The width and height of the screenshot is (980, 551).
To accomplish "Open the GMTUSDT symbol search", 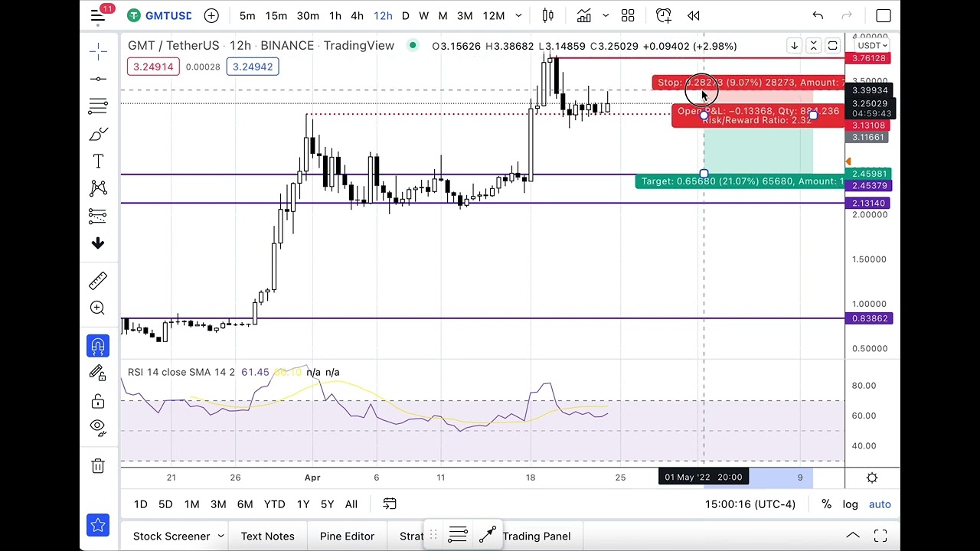I will coord(160,15).
